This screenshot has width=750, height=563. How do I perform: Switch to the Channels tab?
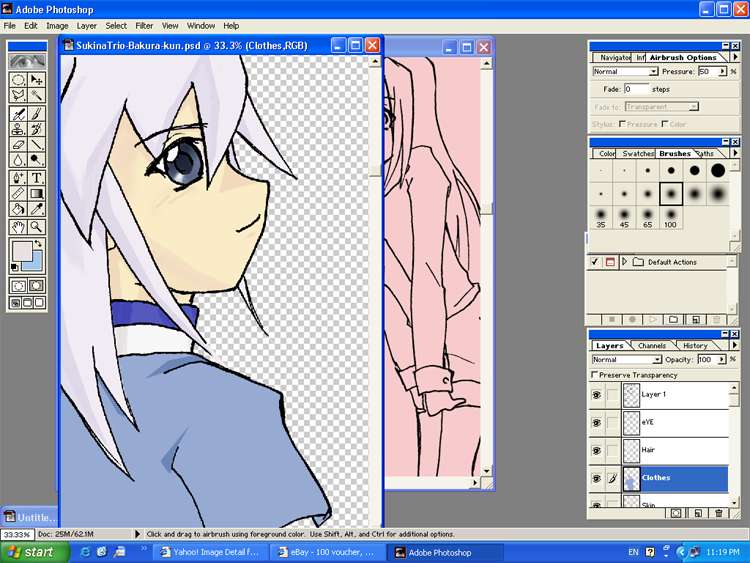point(651,345)
